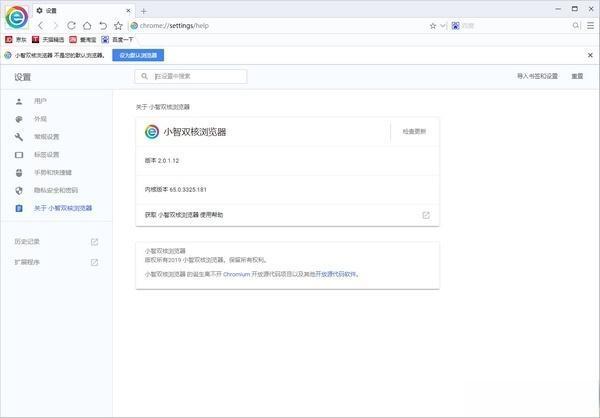The height and width of the screenshot is (418, 600).
Task: Open the wrench general settings section
Action: (57, 137)
